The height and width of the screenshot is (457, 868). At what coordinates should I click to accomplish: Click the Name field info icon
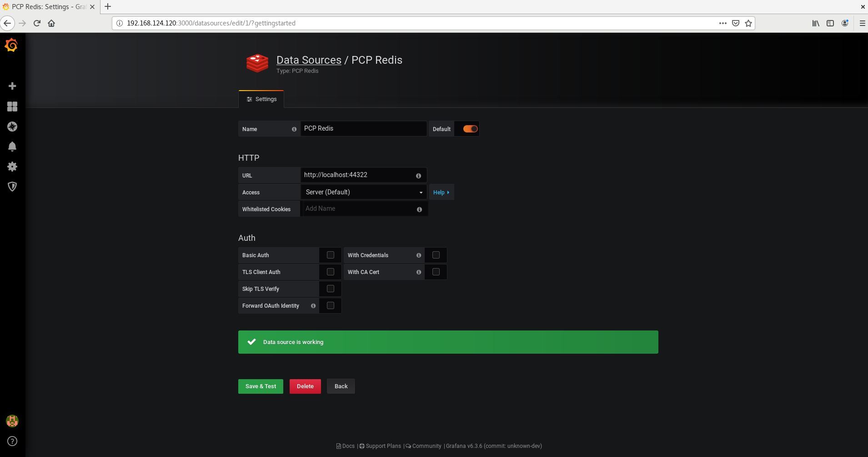tap(294, 129)
